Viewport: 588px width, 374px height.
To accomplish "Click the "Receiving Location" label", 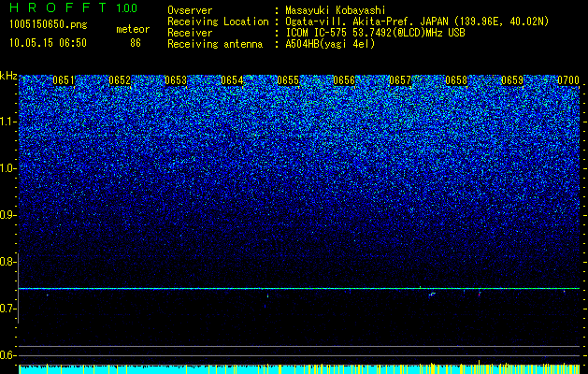I will pyautogui.click(x=218, y=22).
